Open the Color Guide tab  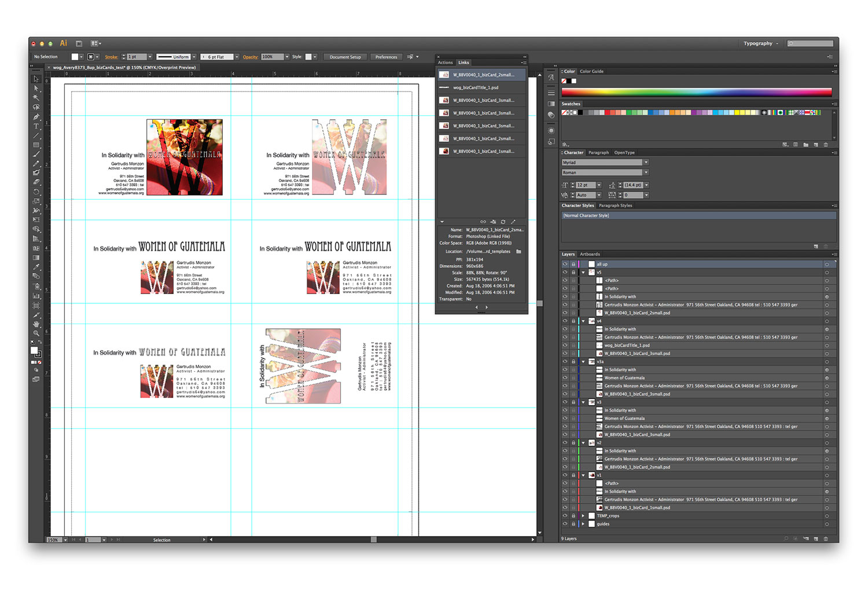pyautogui.click(x=591, y=71)
